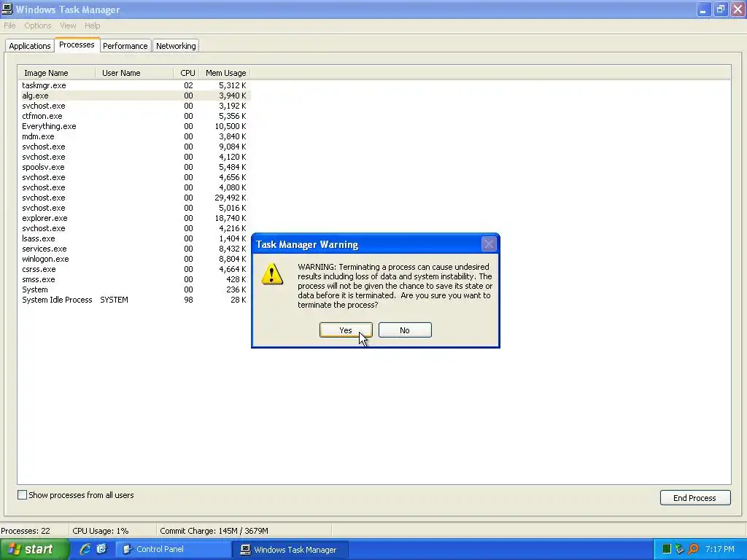Click CPU Usage: 1% in status bar

coord(101,531)
